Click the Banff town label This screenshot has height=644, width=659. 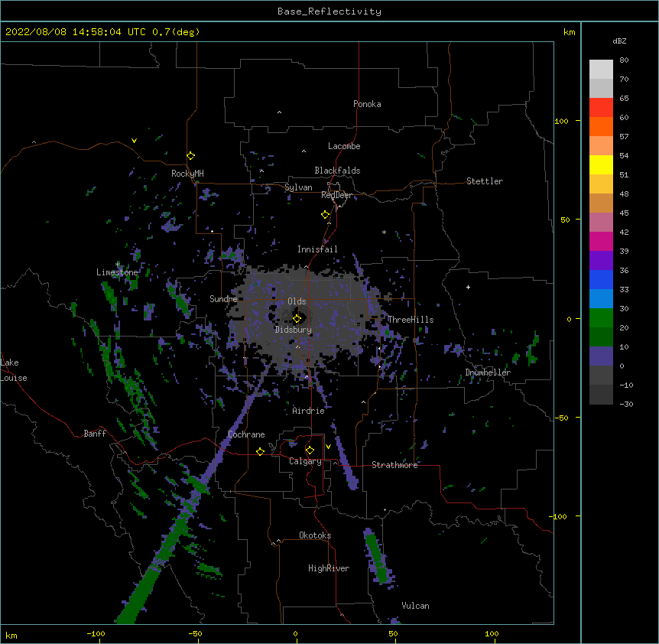point(95,434)
